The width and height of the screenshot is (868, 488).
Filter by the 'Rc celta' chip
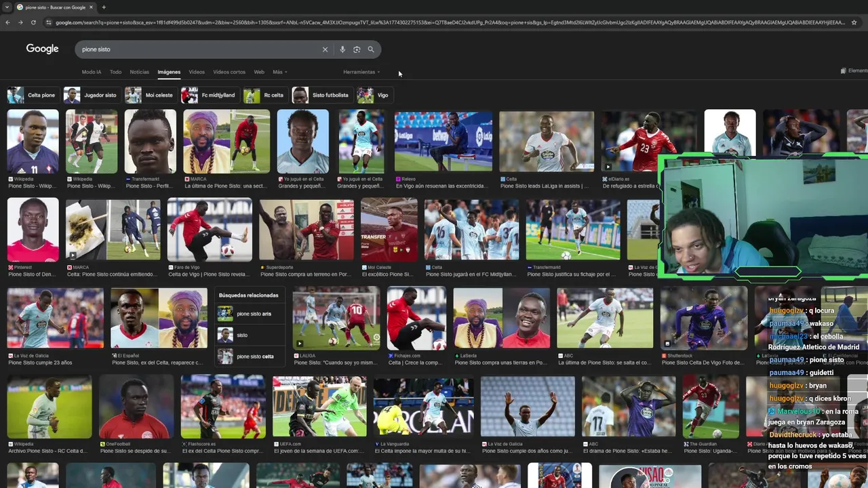pos(264,95)
